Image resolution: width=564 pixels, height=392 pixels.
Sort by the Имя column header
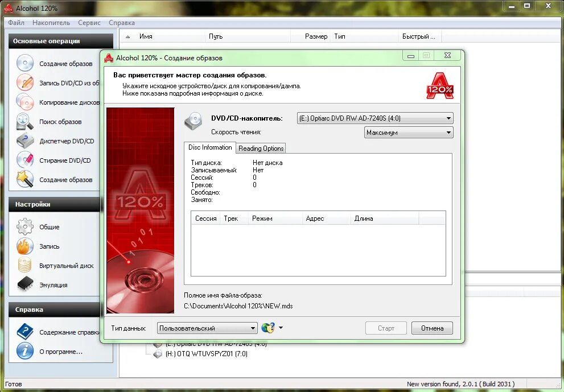tap(162, 36)
